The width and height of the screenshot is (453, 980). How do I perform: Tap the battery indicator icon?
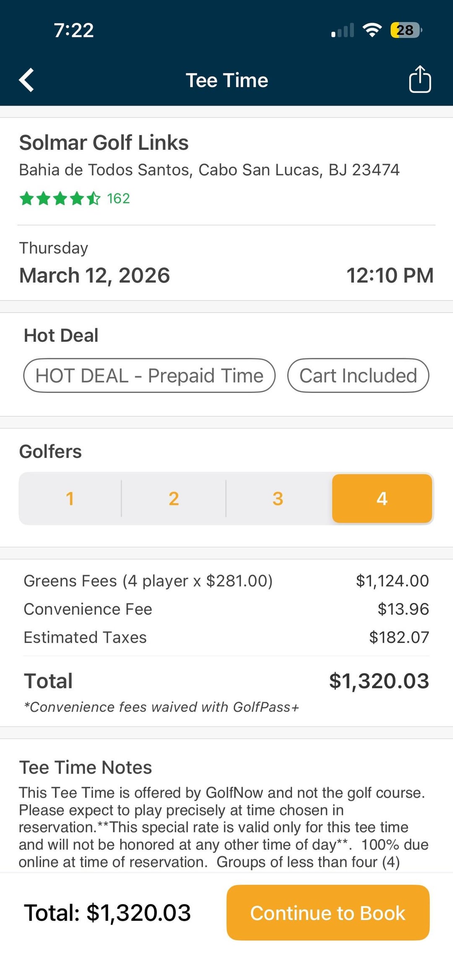coord(406,30)
